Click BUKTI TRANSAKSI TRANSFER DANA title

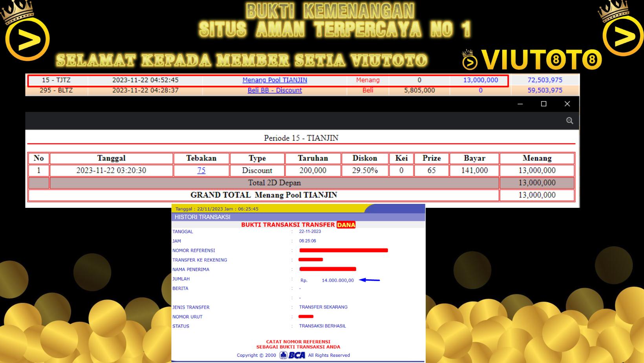[298, 225]
